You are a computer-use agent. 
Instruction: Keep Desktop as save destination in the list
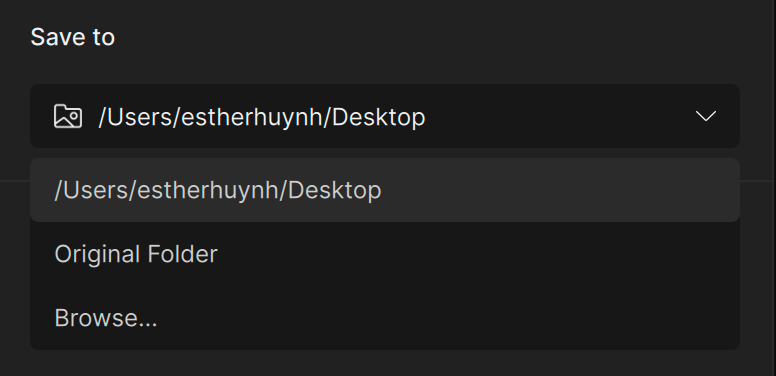(x=385, y=190)
